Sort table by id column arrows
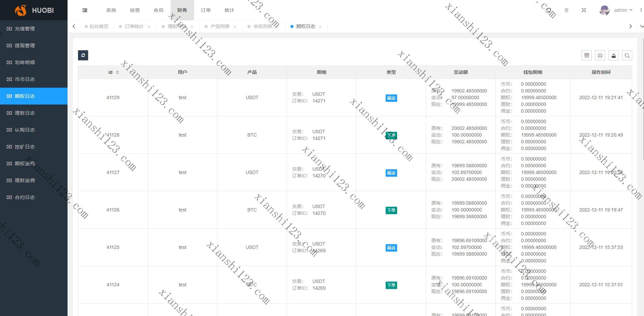The image size is (644, 316). click(x=118, y=73)
